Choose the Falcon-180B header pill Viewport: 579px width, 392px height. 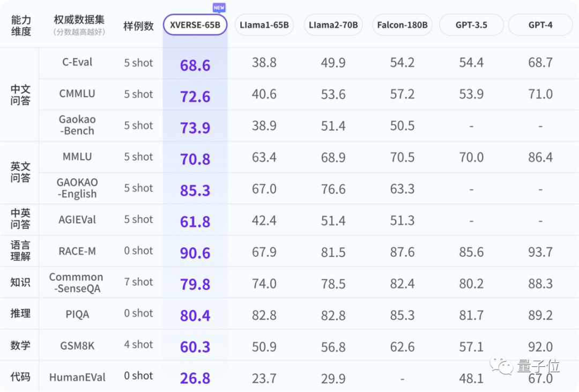click(x=402, y=25)
